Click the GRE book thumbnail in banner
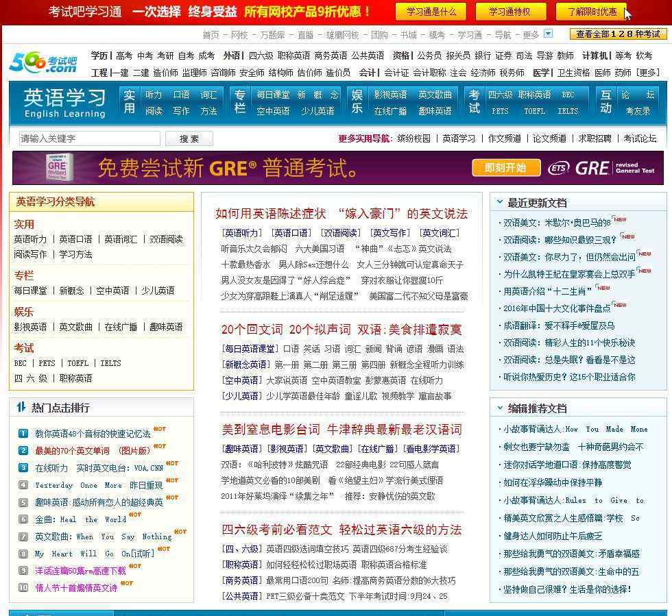Image resolution: width=672 pixels, height=616 pixels. click(x=57, y=168)
